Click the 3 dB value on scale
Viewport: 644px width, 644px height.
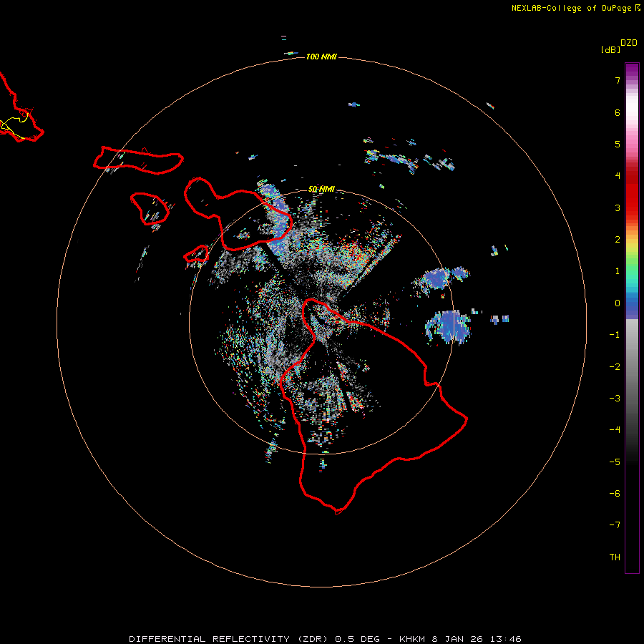pyautogui.click(x=618, y=208)
